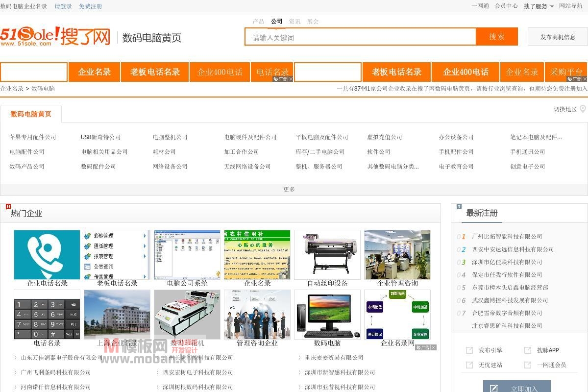Open 武汉鑫博控科技发展有限公司 listing
Screen dimensions: 588x392
pos(510,300)
